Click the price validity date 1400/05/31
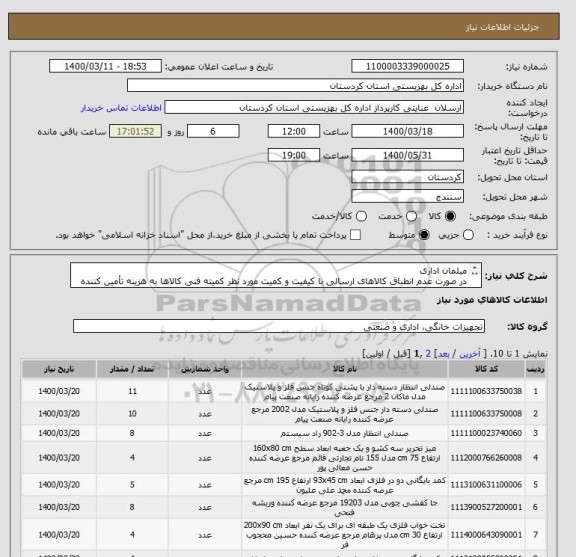 tap(407, 155)
